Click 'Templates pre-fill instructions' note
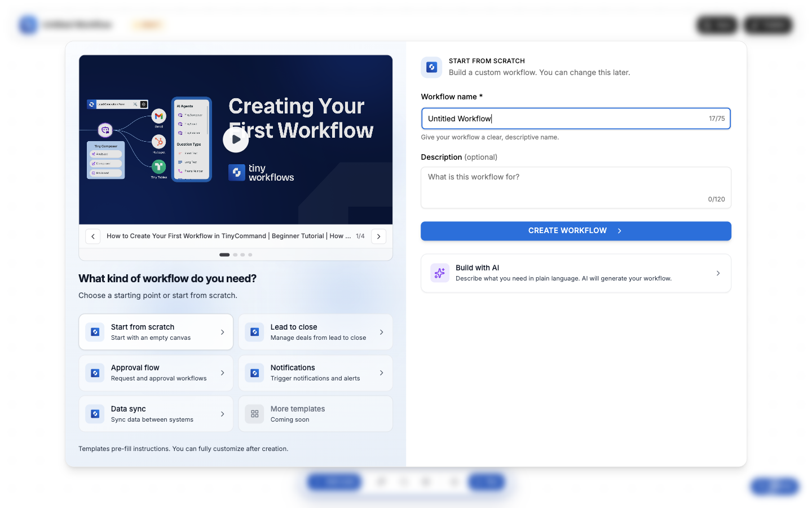Viewport: 812px width, 508px height. [183, 449]
